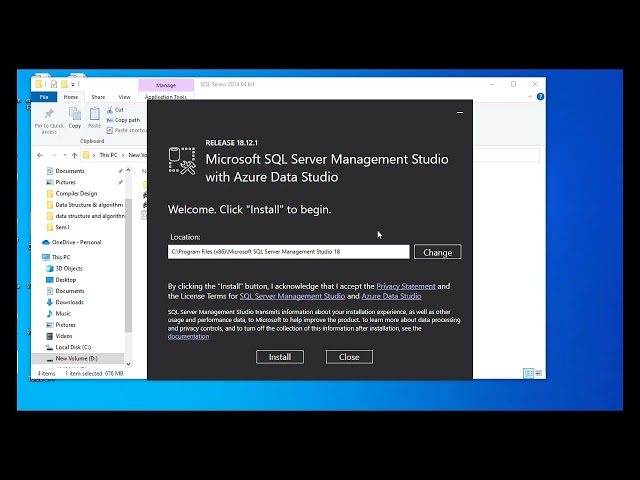The width and height of the screenshot is (640, 480).
Task: Open the documentation link
Action: (x=188, y=336)
